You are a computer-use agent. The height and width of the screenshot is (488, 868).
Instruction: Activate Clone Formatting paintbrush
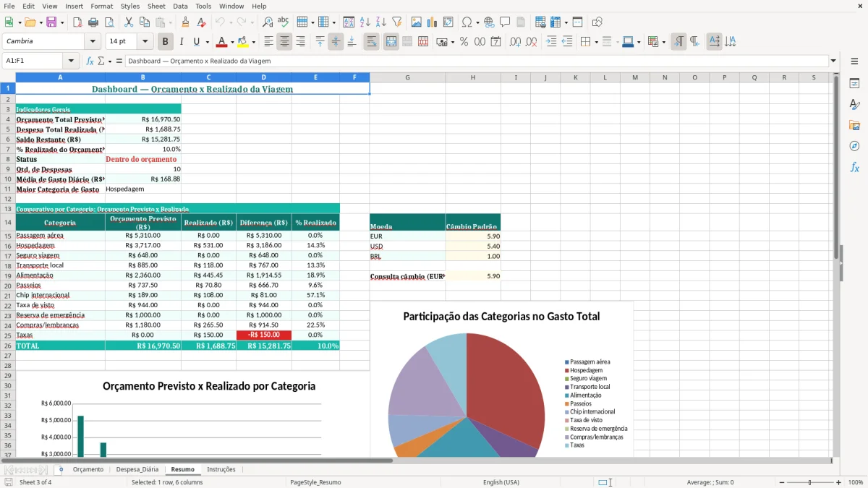[185, 22]
